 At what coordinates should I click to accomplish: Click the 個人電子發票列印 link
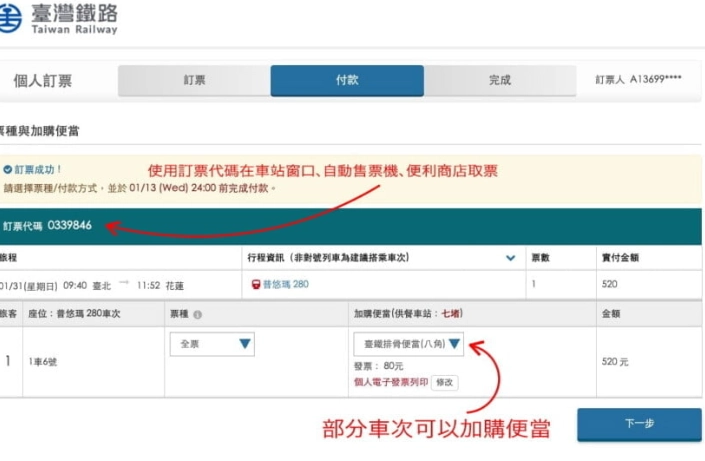[x=391, y=382]
